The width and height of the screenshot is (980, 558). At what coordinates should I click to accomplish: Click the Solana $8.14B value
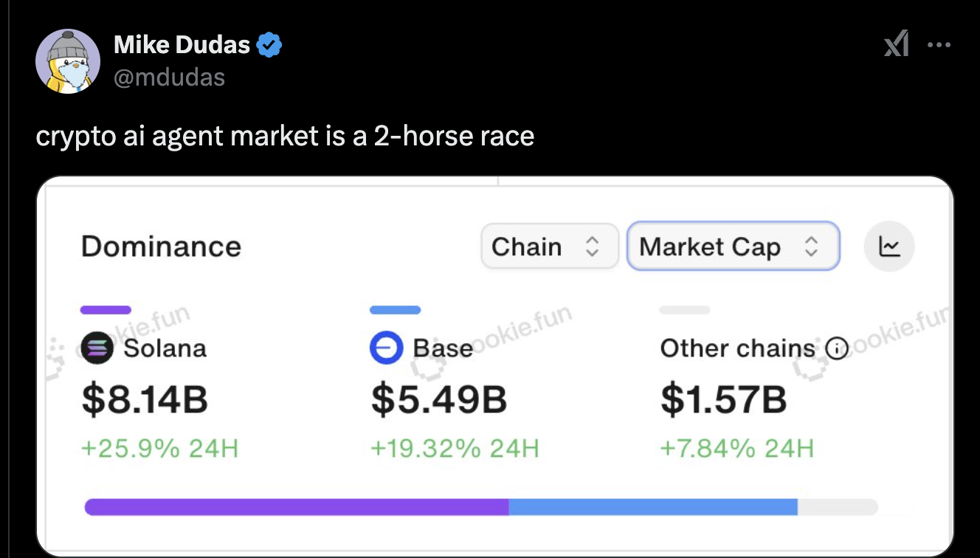(x=145, y=399)
